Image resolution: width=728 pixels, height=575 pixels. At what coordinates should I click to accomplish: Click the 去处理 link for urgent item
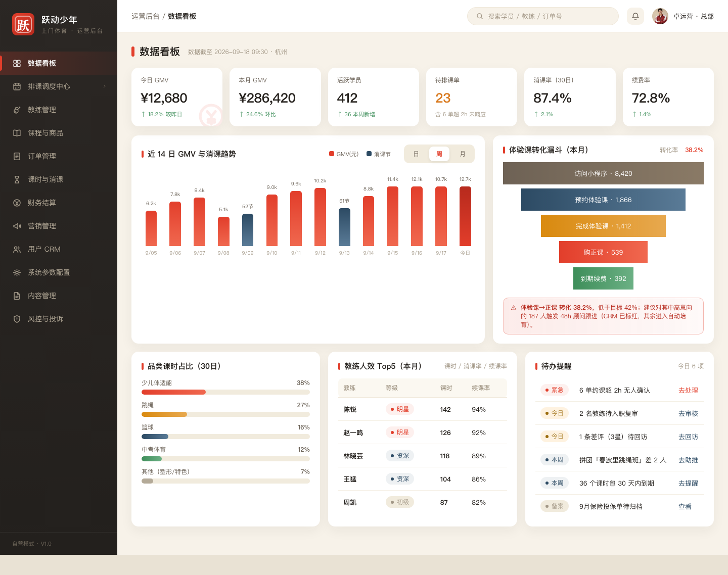[688, 390]
